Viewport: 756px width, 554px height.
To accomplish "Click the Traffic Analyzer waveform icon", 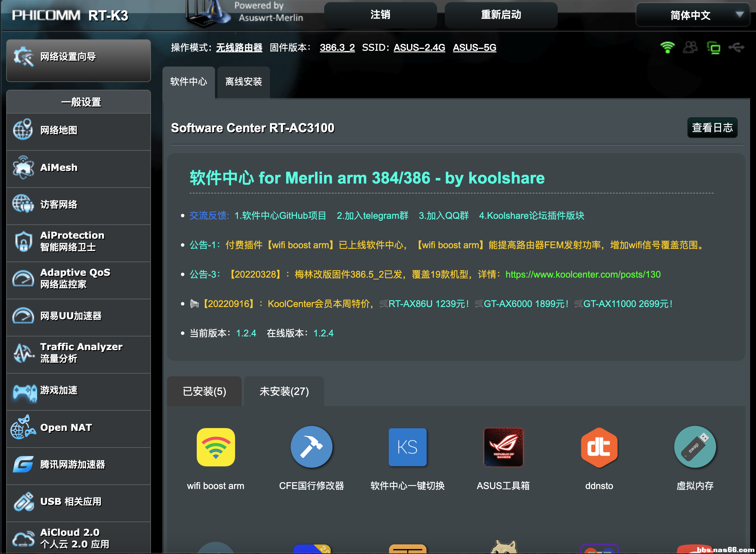I will click(24, 353).
